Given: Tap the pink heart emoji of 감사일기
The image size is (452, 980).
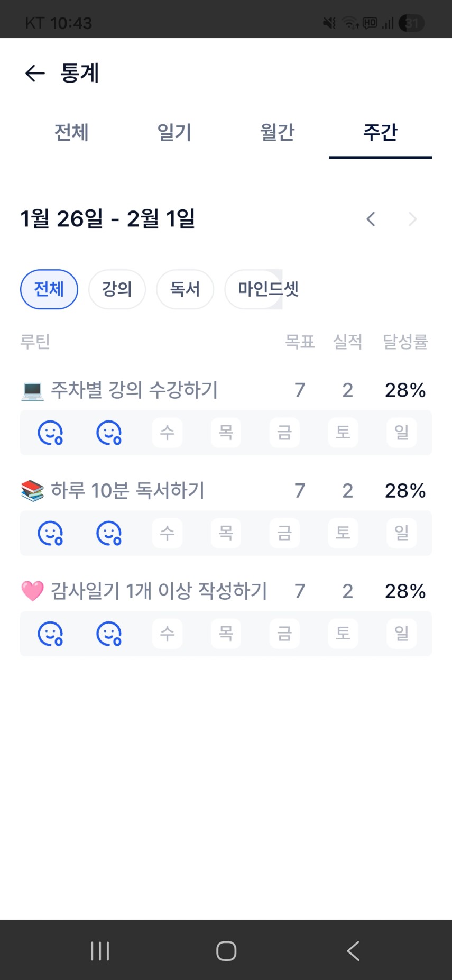Looking at the screenshot, I should 32,591.
